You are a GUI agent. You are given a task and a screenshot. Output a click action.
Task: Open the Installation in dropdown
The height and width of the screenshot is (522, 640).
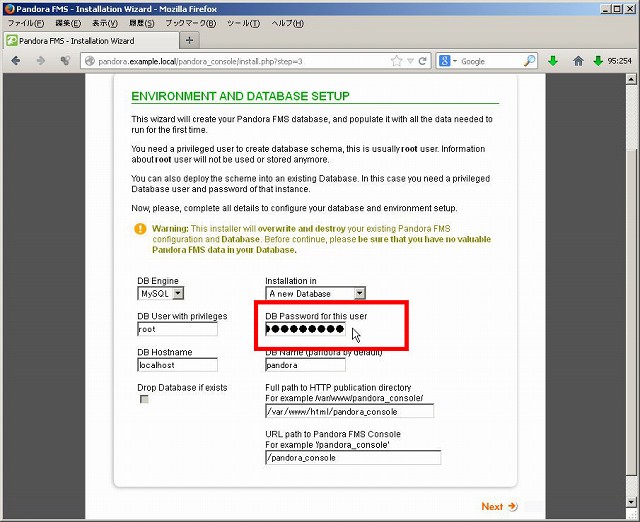pos(316,293)
